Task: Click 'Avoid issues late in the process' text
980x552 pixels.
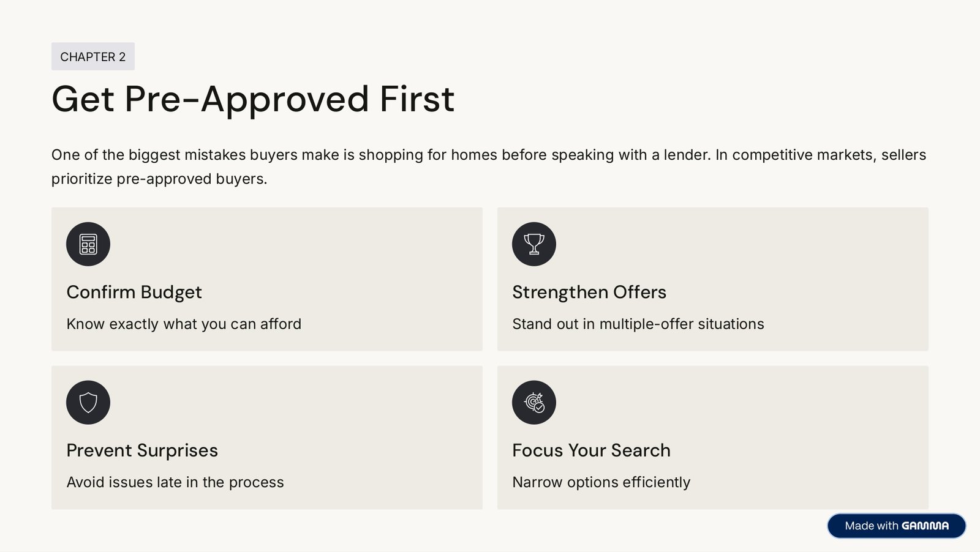Action: 175,482
